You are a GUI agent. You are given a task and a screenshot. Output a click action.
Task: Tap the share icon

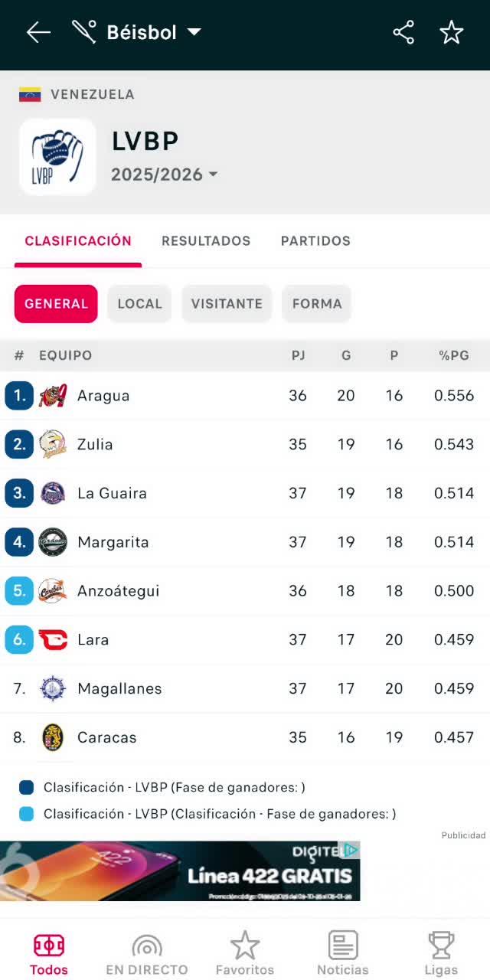click(403, 32)
